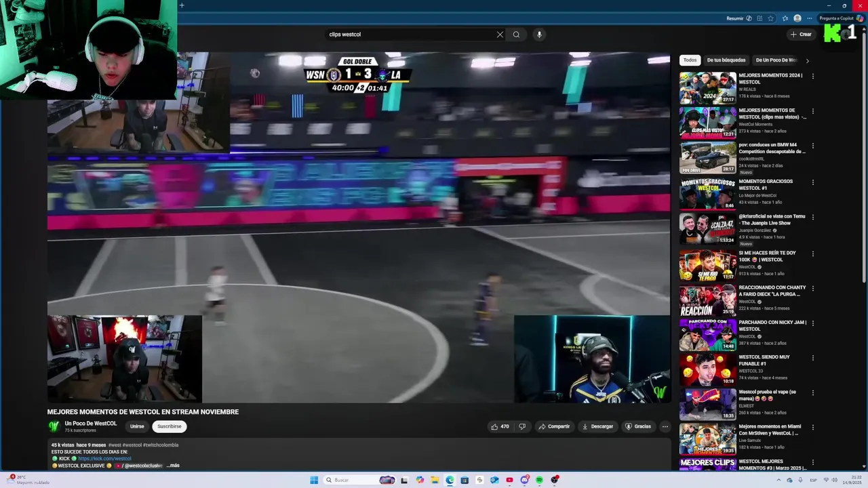Clear the 'clips westcol' search text

pos(500,35)
